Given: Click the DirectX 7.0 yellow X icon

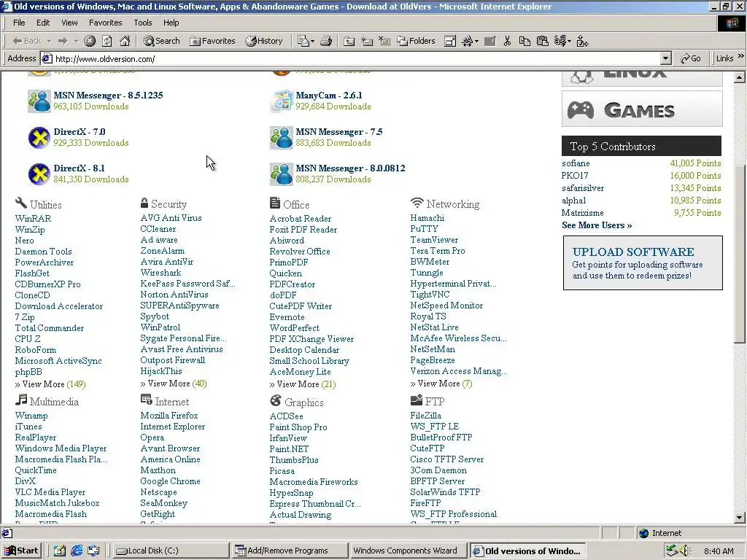Looking at the screenshot, I should click(39, 138).
